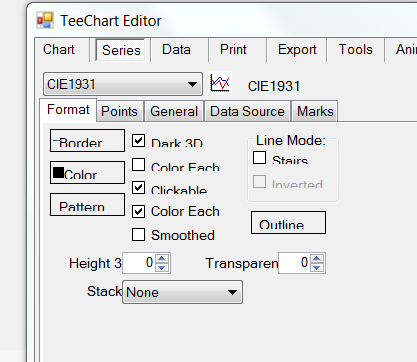Open the Data tab
417x362 pixels.
click(176, 50)
